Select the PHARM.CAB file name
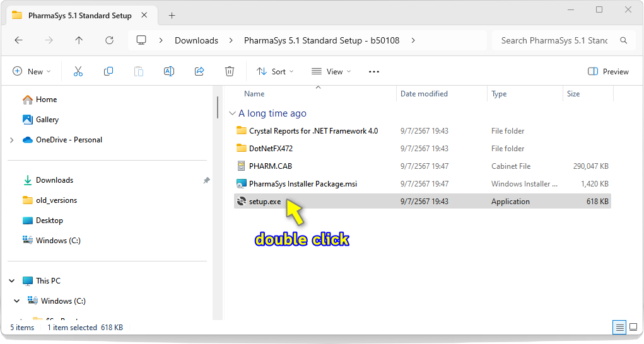Image resolution: width=644 pixels, height=344 pixels. pyautogui.click(x=270, y=166)
